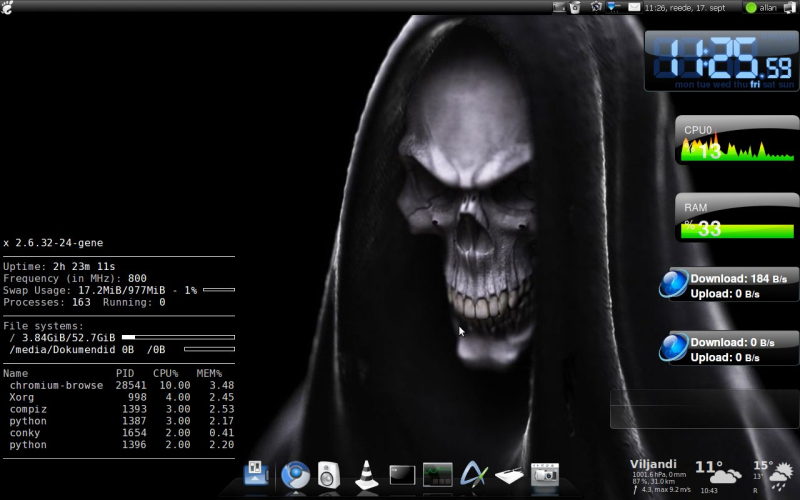The image size is (800, 500).
Task: Click the root filesystem usage bar
Action: 178,337
